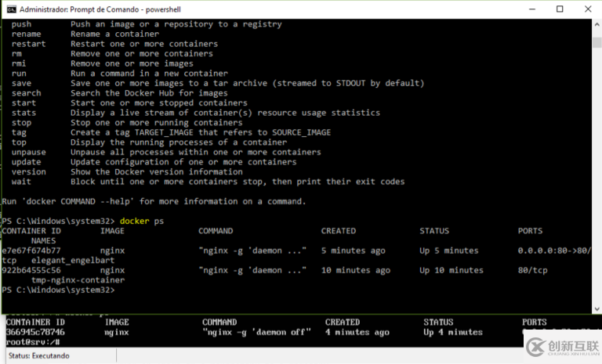Close the Administrador Prompt de Comando window
The height and width of the screenshot is (364, 602).
pyautogui.click(x=588, y=9)
